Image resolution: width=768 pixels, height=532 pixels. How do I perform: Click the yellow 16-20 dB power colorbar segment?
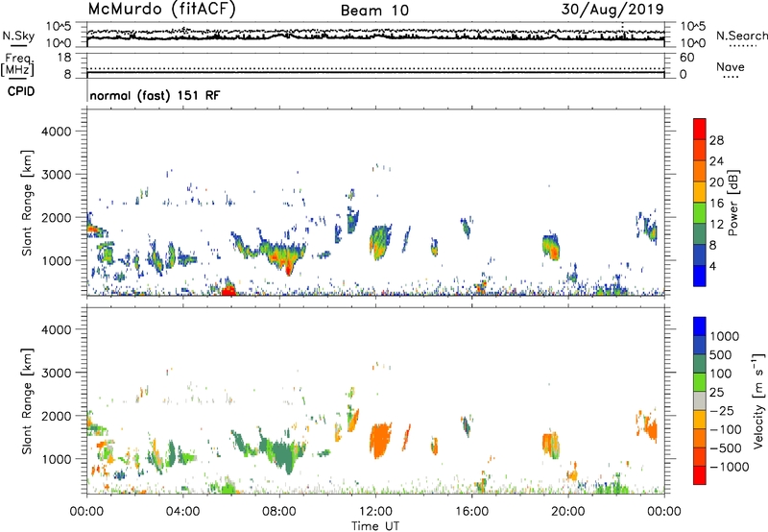pyautogui.click(x=700, y=192)
